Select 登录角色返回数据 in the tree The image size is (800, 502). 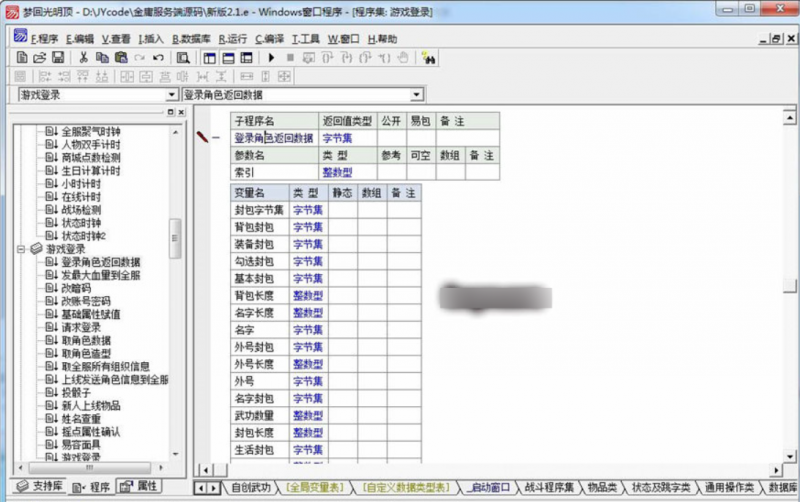pos(101,262)
